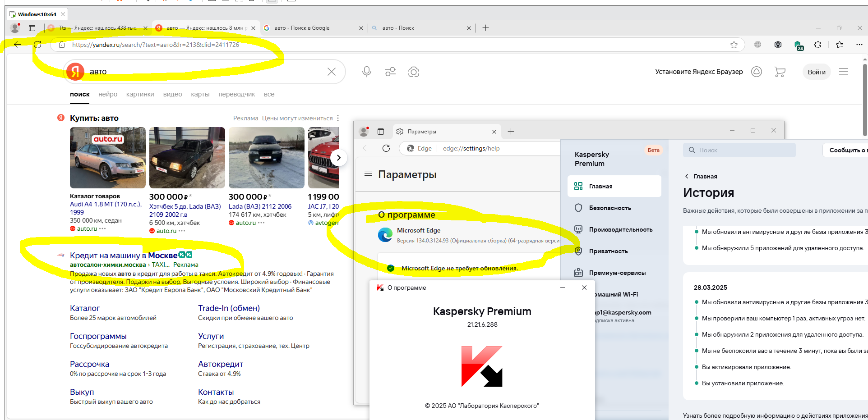Viewport: 868px width, 420px height.
Task: Open a new tab with plus button
Action: click(x=485, y=28)
